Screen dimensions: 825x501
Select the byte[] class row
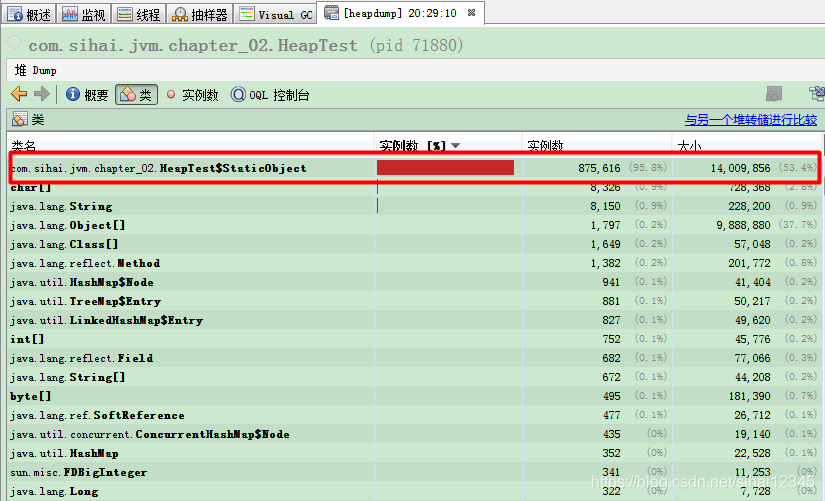415,396
